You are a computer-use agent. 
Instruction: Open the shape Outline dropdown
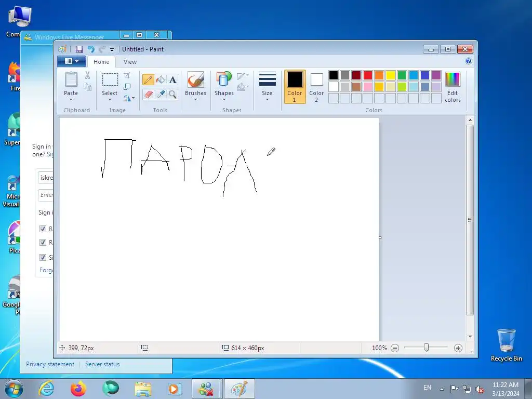coord(243,76)
